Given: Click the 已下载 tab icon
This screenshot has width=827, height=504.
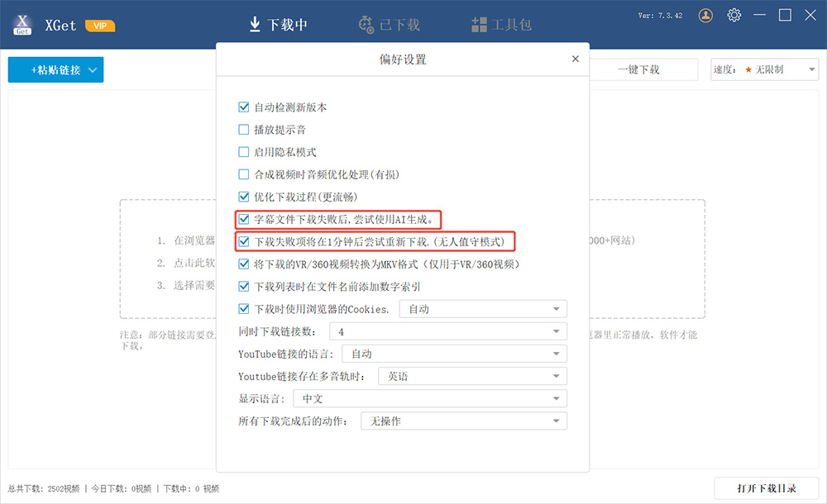Looking at the screenshot, I should point(366,25).
